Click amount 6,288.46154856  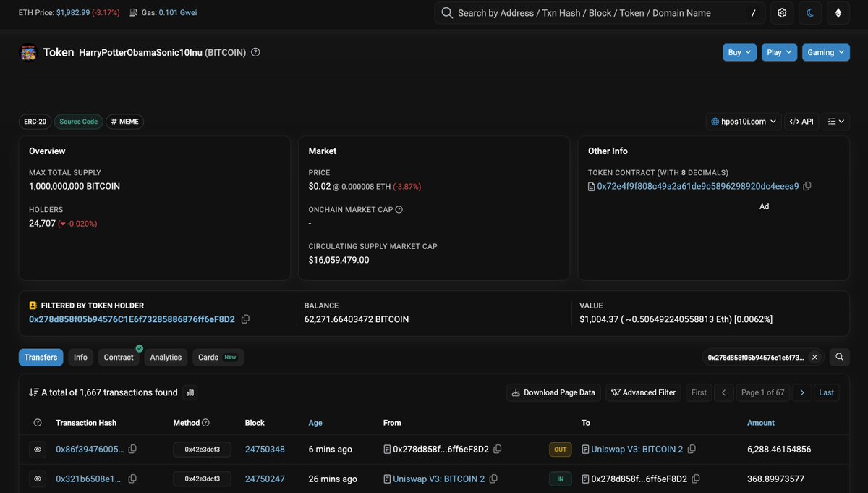779,450
